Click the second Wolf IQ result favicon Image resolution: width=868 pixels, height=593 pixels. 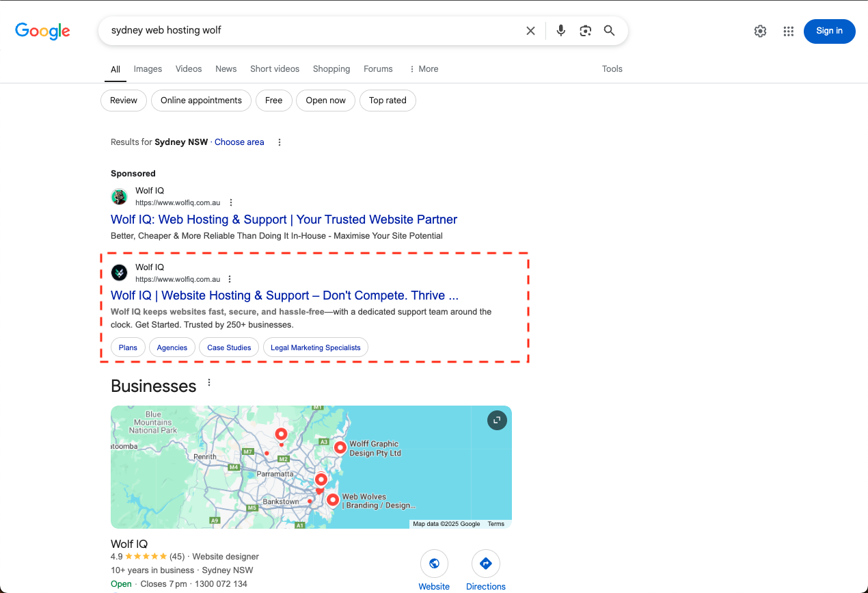(120, 273)
